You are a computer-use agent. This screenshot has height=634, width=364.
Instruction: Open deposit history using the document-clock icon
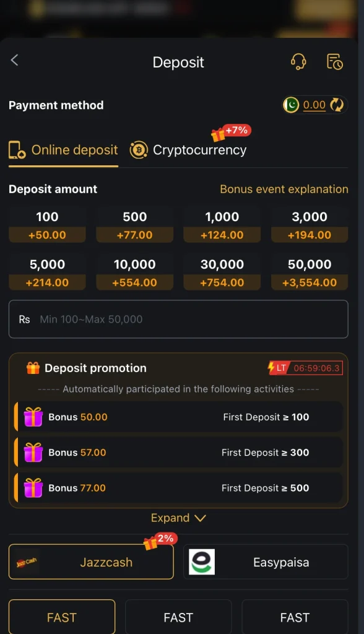tap(334, 61)
